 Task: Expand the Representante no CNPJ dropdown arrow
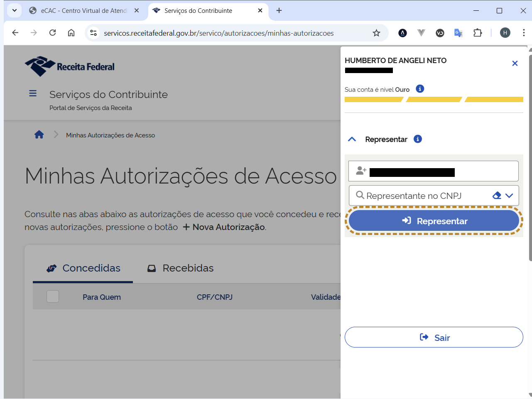[510, 196]
